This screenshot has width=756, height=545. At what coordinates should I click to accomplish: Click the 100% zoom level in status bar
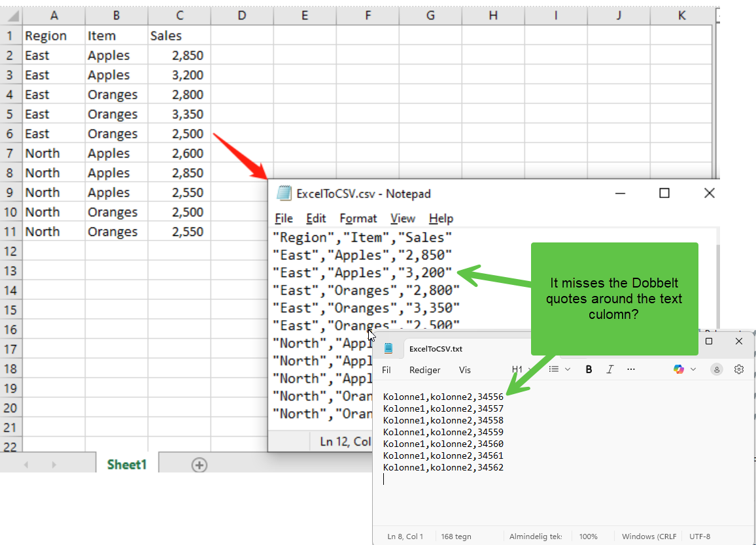click(588, 537)
